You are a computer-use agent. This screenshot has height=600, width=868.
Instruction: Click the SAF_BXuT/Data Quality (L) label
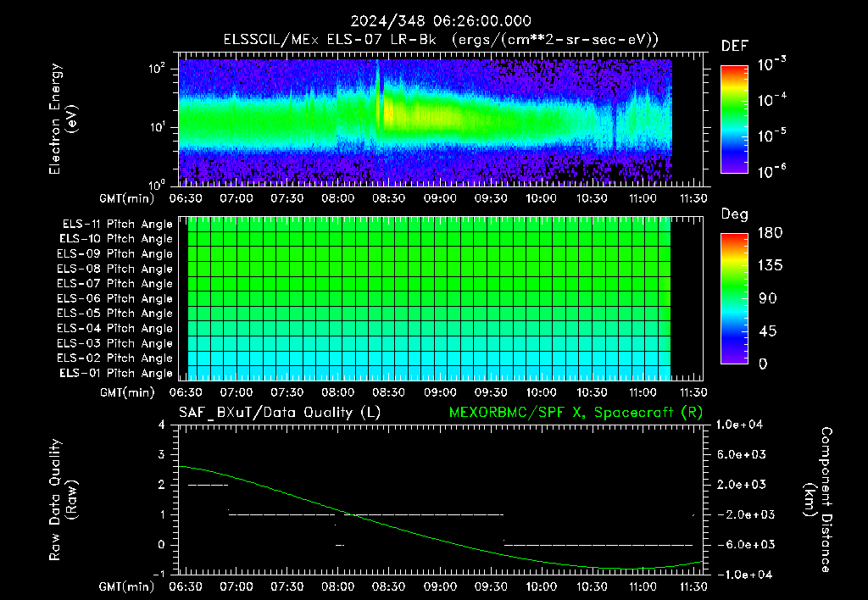(280, 413)
